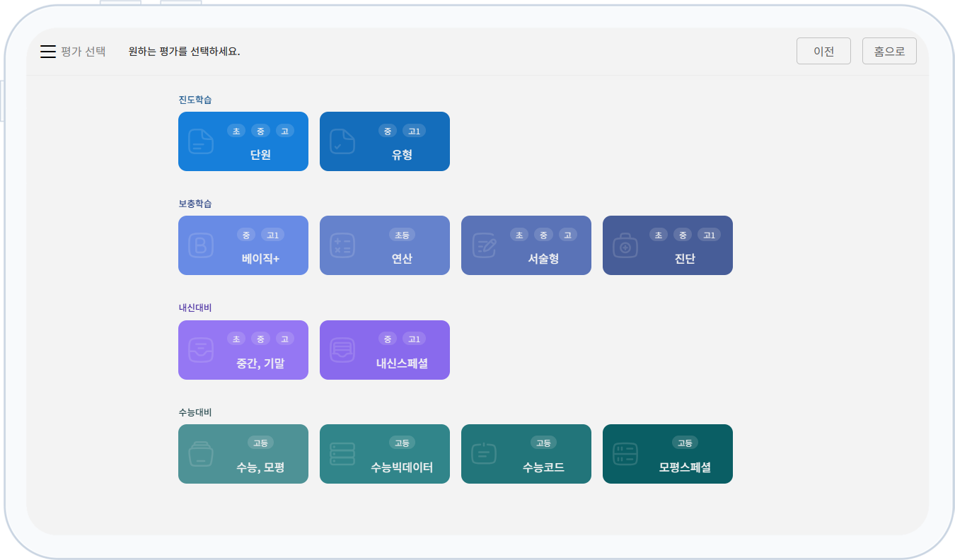Open the 모평스페셜 card
This screenshot has height=560, width=955.
pyautogui.click(x=684, y=467)
